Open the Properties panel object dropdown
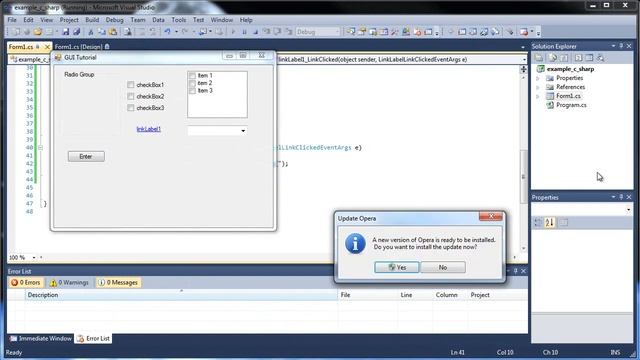The height and width of the screenshot is (360, 640). coord(628,210)
